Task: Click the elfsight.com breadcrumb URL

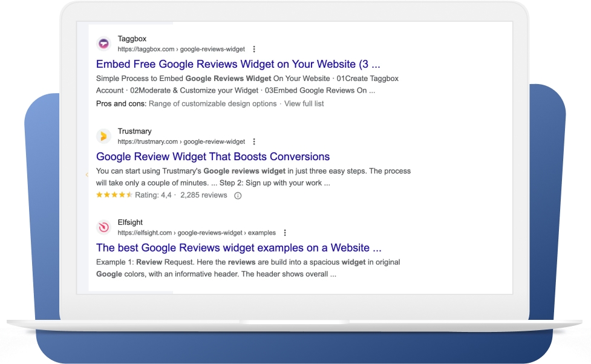Action: [197, 233]
